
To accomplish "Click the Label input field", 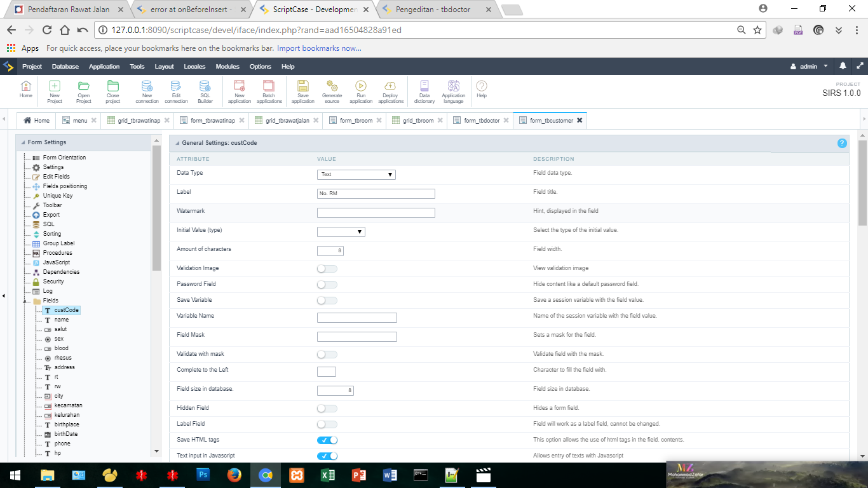I will pos(376,194).
